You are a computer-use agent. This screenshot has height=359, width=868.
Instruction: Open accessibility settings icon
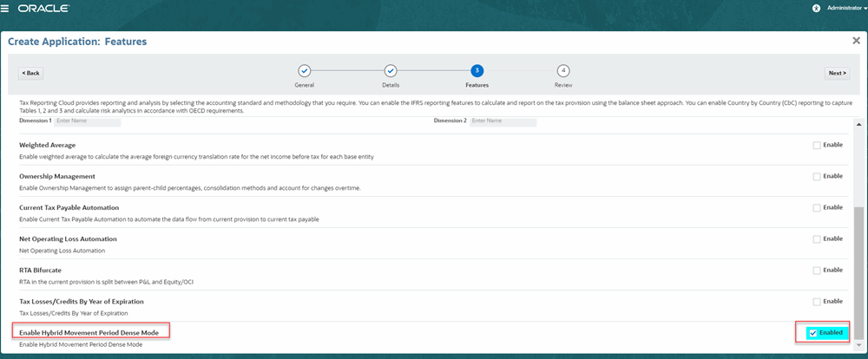pyautogui.click(x=815, y=9)
